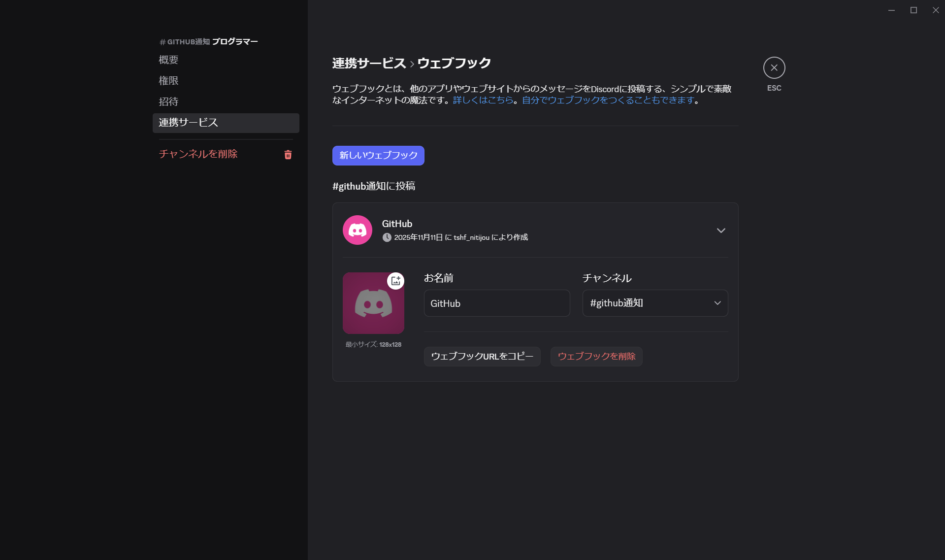Viewport: 945px width, 560px height.
Task: Click ウェブフックを削除 to remove the webhook
Action: [596, 356]
